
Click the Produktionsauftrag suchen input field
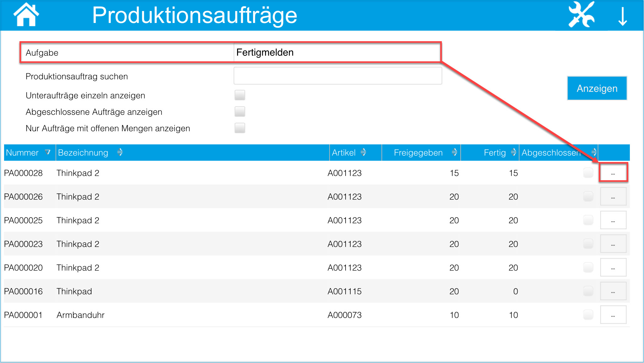pyautogui.click(x=337, y=76)
